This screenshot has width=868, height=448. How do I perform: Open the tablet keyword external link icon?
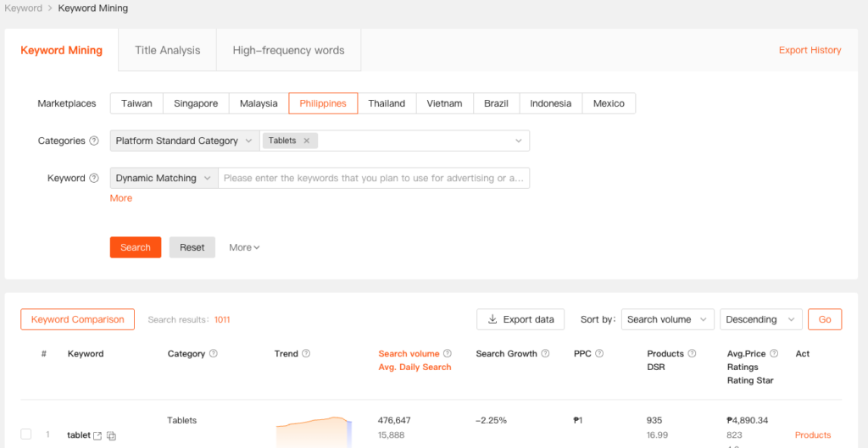pos(97,435)
